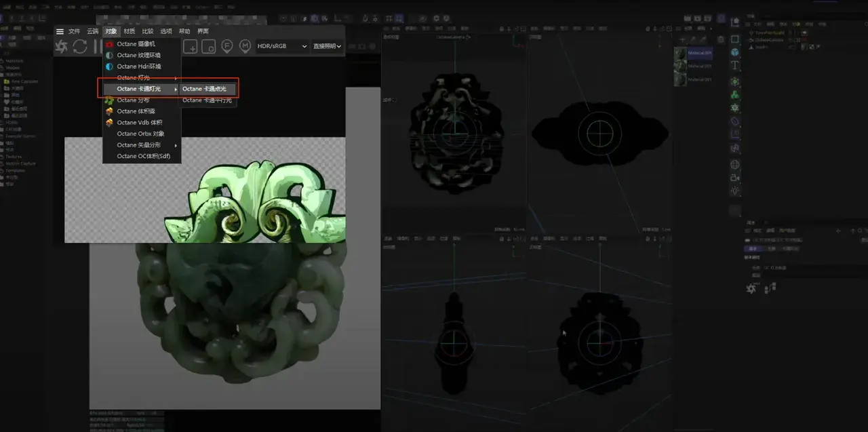Click the red layer swatch beside OctaneCamera
Screen dimensions: 868x432
(x=804, y=39)
